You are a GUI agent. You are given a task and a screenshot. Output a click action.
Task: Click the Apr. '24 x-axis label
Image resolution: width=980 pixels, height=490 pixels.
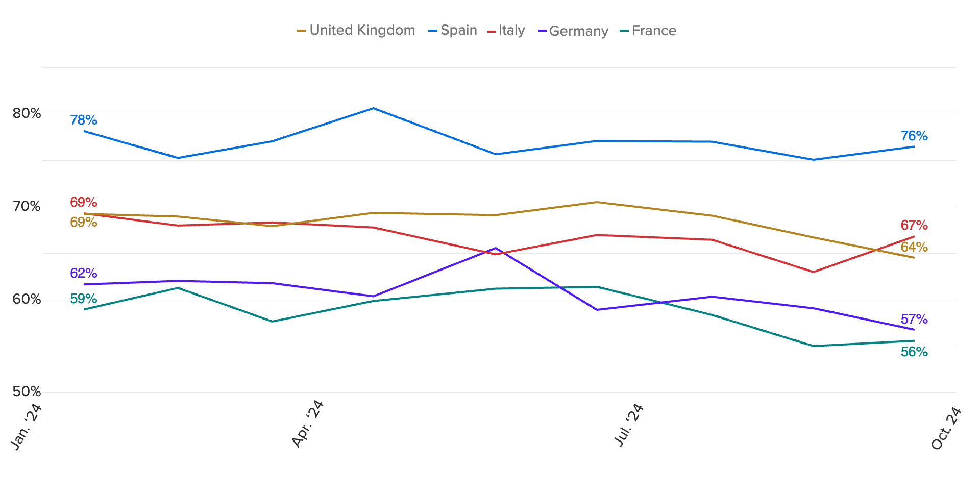[308, 424]
